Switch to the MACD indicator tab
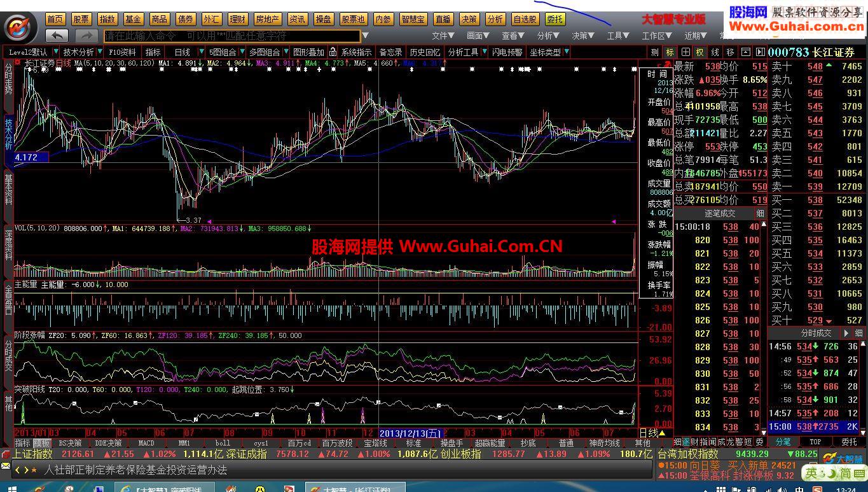 click(146, 442)
